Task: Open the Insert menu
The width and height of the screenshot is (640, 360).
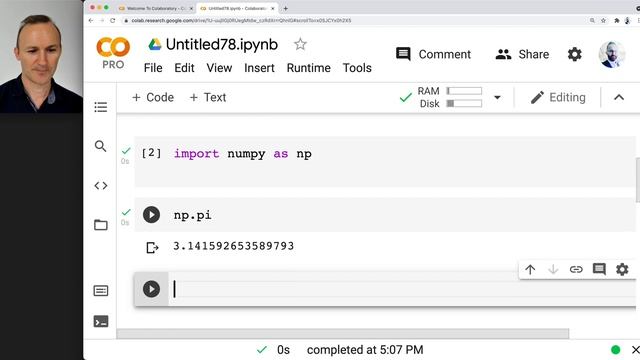Action: pyautogui.click(x=259, y=68)
